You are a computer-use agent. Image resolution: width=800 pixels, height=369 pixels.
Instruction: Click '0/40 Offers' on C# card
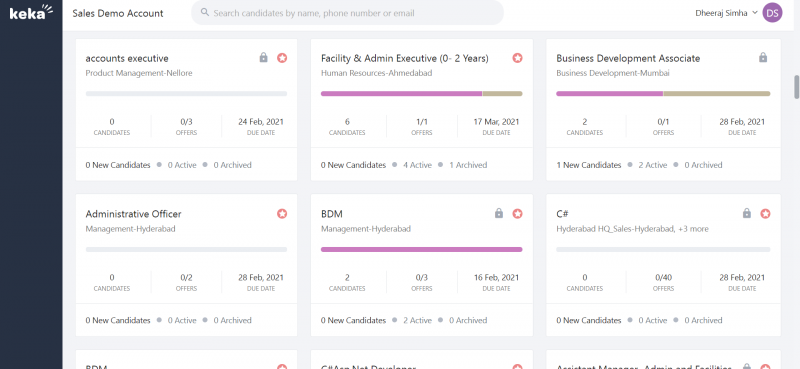[663, 282]
